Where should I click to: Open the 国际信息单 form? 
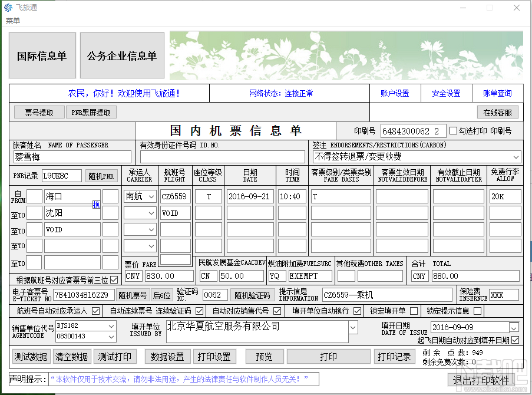click(x=42, y=55)
